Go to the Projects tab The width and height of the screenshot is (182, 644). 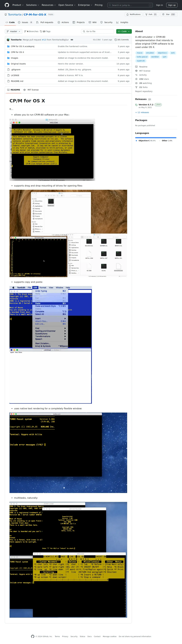79,22
